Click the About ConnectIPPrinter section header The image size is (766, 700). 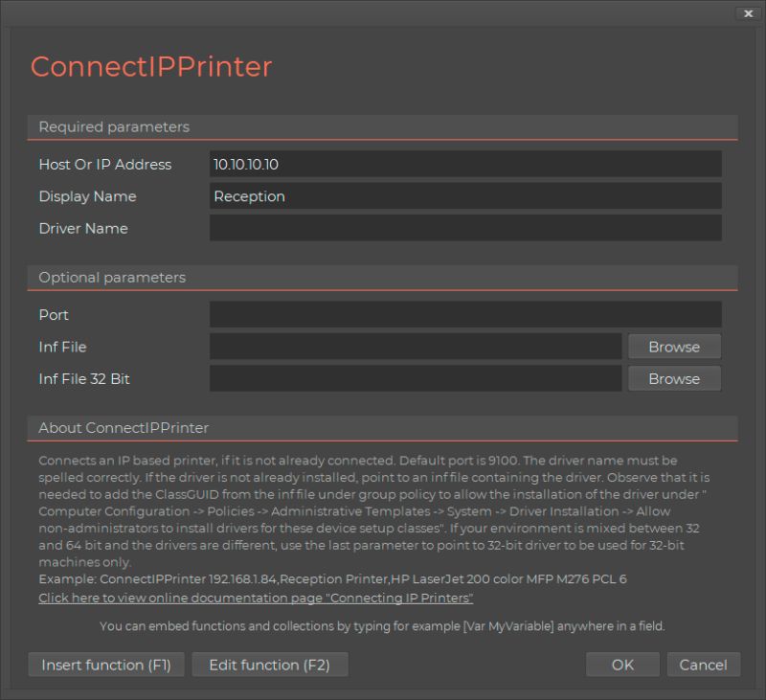pyautogui.click(x=124, y=428)
